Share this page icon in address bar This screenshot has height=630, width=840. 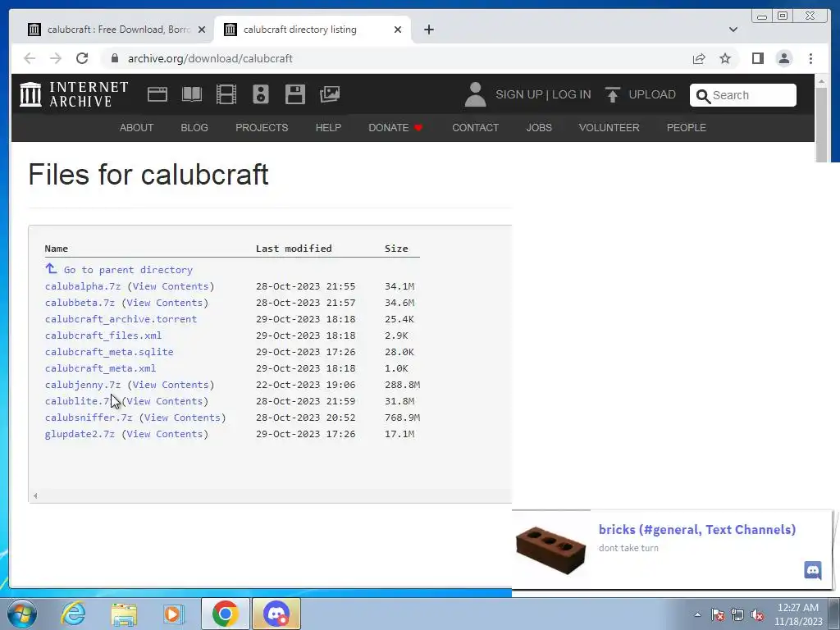(699, 58)
